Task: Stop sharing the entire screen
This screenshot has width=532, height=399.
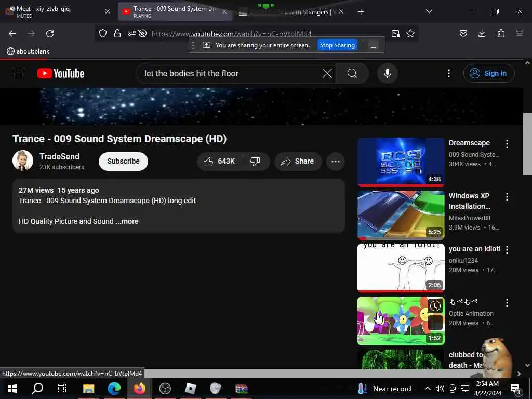Action: pyautogui.click(x=337, y=45)
